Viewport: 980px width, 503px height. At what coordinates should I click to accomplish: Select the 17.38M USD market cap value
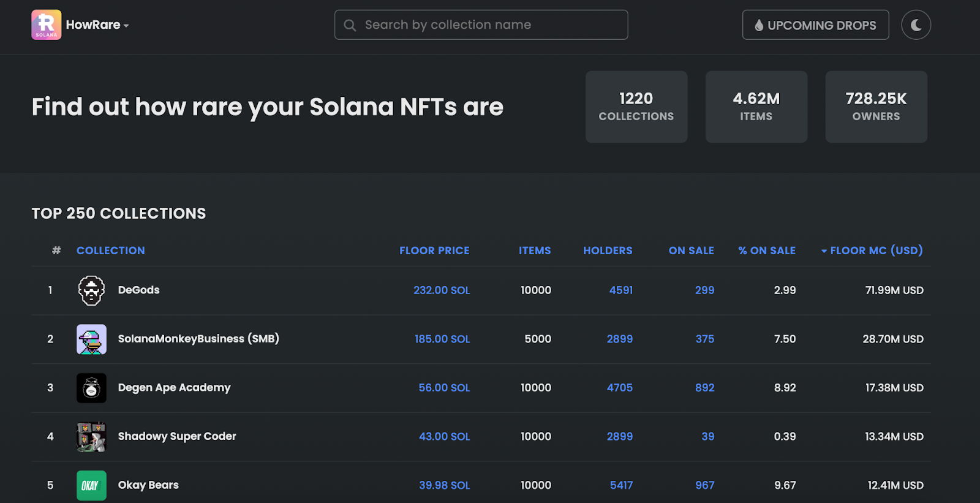894,388
